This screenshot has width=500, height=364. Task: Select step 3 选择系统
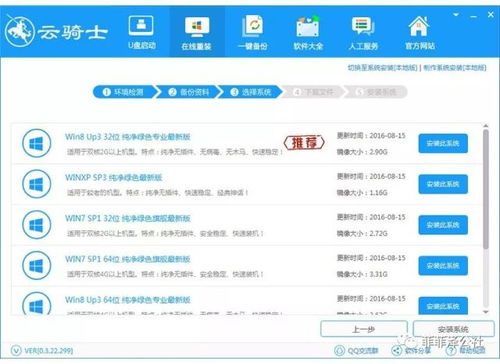[x=251, y=92]
